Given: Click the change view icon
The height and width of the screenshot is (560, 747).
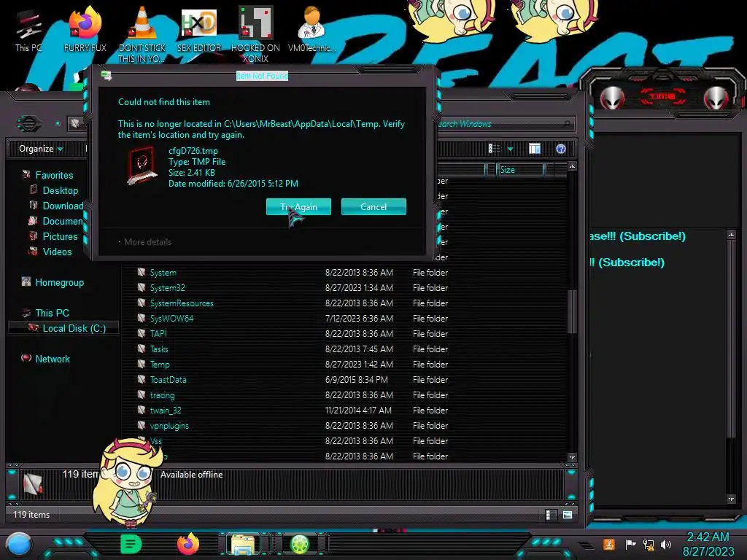Looking at the screenshot, I should 494,149.
